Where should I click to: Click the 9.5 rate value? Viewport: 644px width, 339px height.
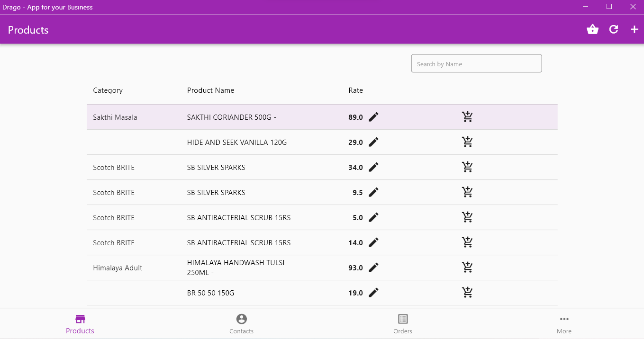click(358, 193)
